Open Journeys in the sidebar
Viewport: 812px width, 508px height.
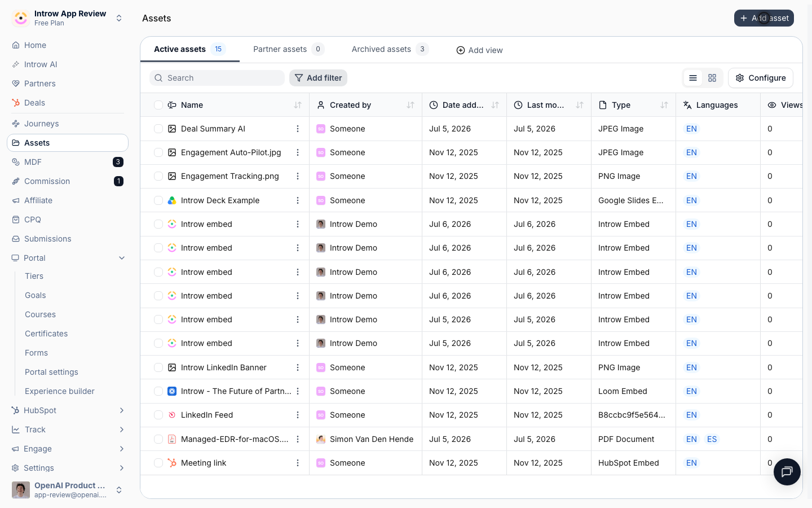[68, 124]
